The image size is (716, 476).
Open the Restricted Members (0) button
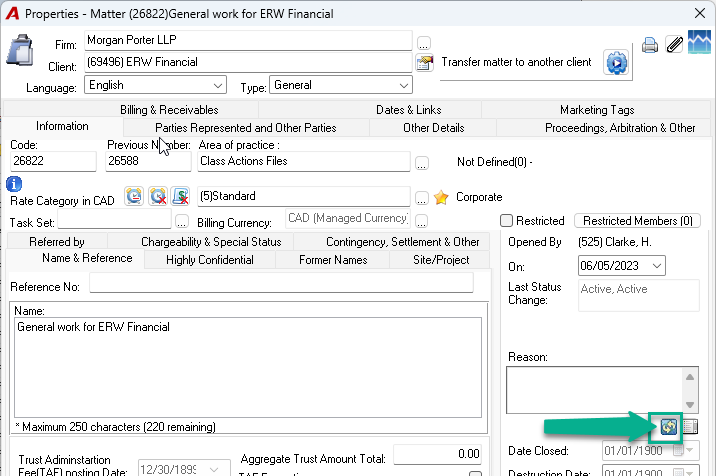637,221
